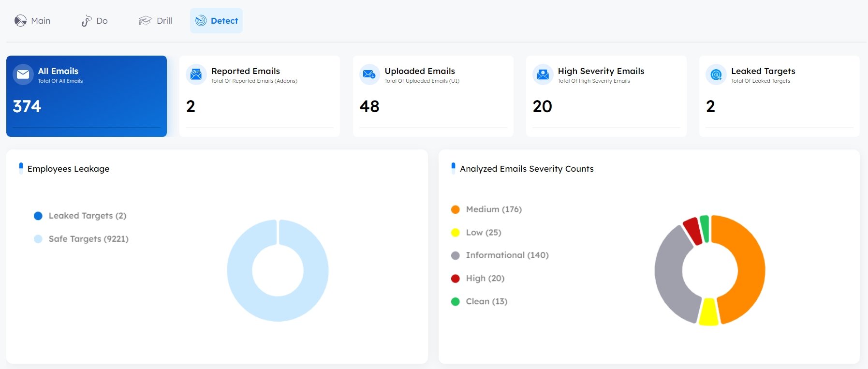Image resolution: width=868 pixels, height=369 pixels.
Task: Click the Uploaded Emails icon
Action: (x=369, y=74)
